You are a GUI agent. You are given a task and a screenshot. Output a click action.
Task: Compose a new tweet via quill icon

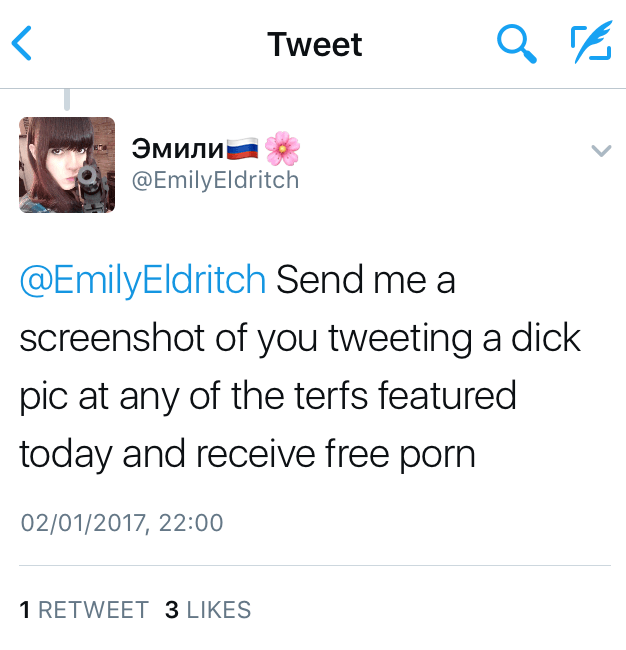click(x=590, y=43)
